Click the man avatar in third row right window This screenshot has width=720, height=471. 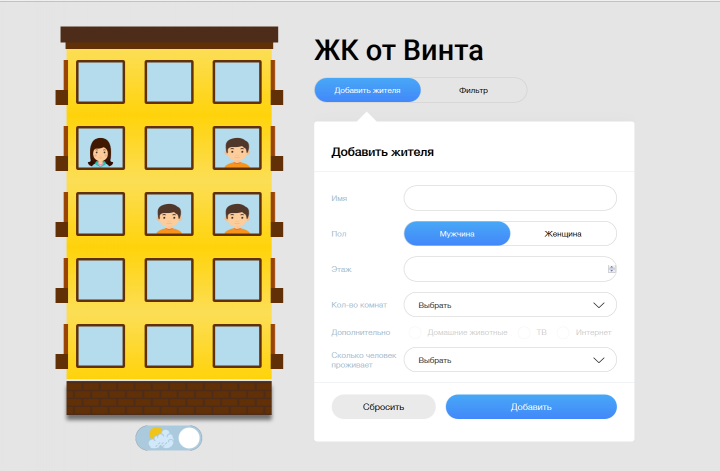click(237, 219)
